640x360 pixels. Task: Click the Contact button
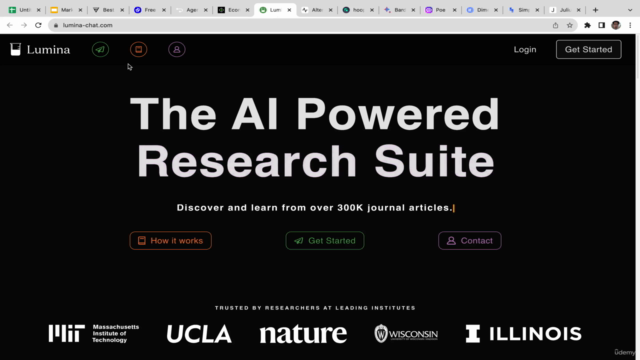(470, 241)
